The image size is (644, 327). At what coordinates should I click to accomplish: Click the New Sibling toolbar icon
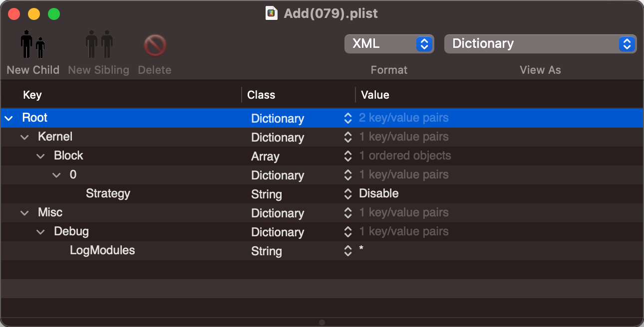pos(99,45)
